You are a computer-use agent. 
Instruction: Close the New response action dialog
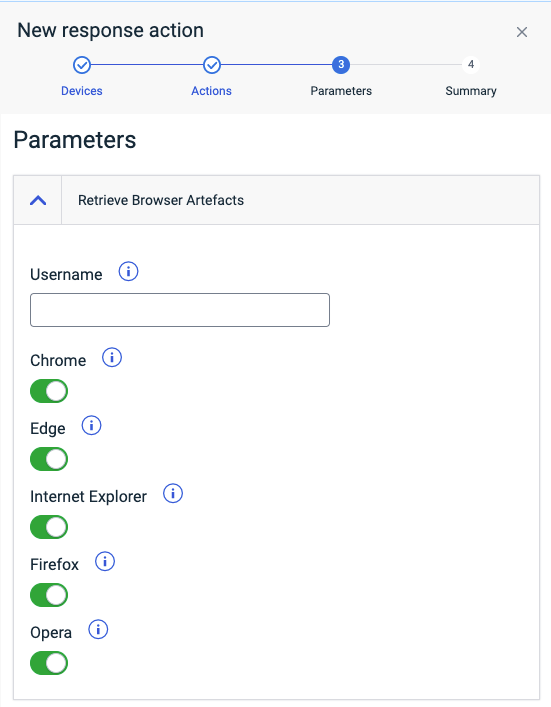tap(522, 32)
